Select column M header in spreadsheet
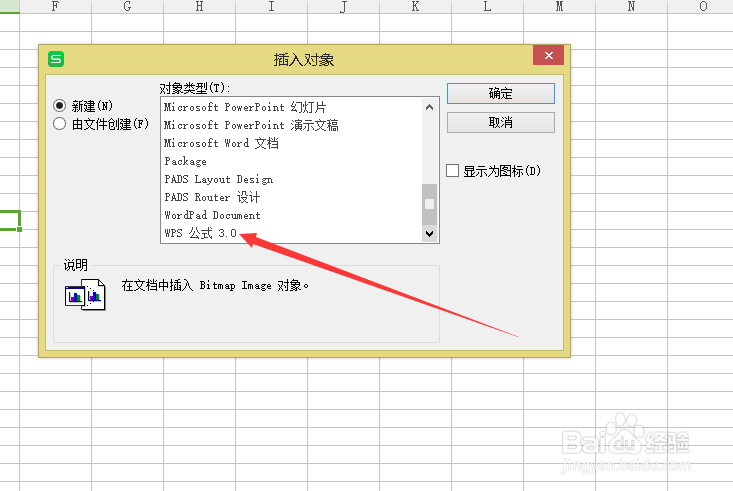The image size is (733, 491). click(560, 7)
